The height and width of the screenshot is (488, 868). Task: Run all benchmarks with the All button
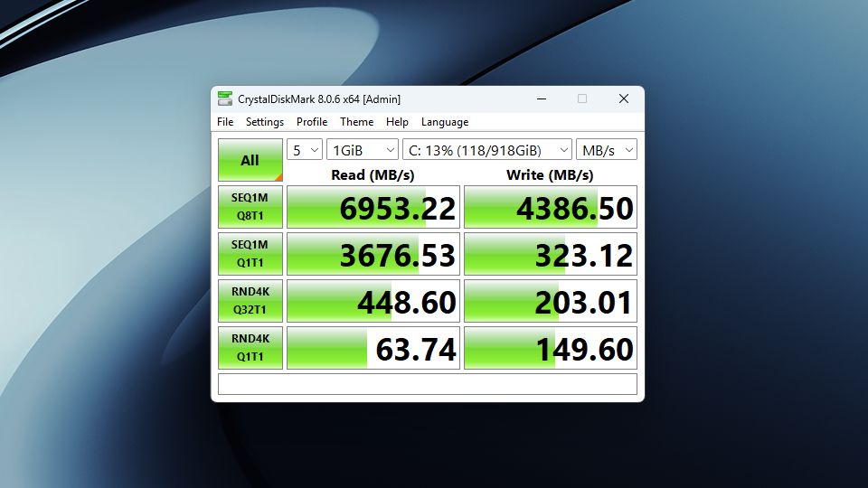point(250,160)
